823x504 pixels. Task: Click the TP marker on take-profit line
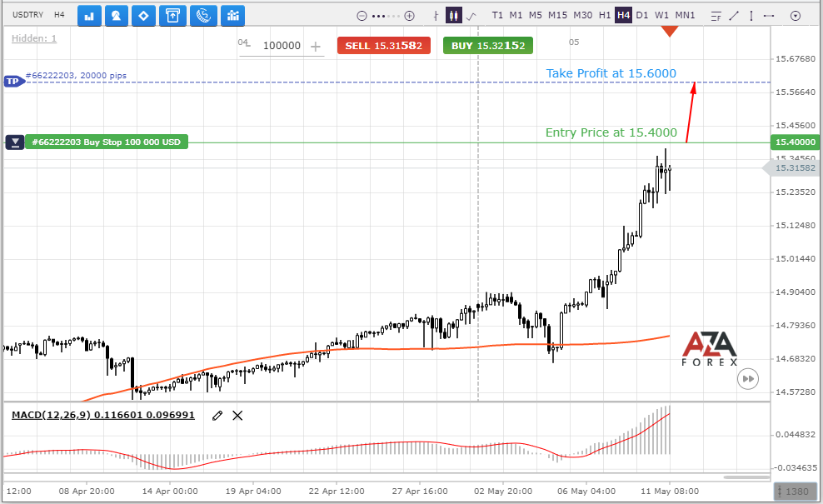click(x=13, y=82)
